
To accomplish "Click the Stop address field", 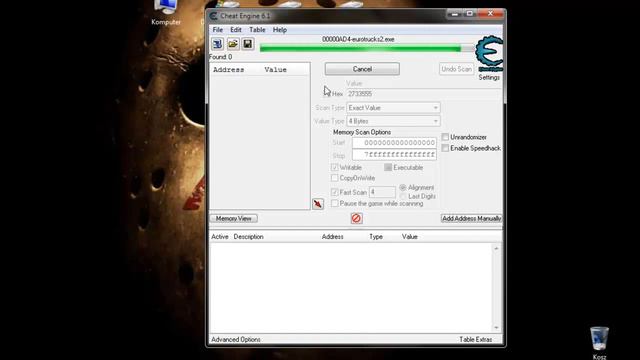I will (x=394, y=155).
